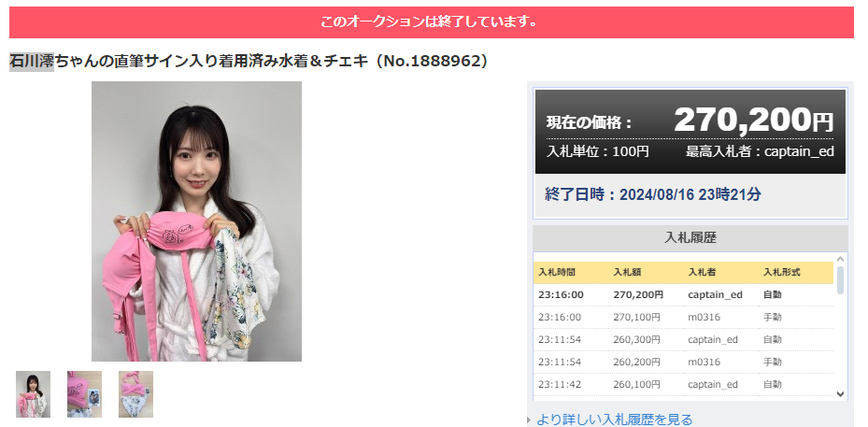The height and width of the screenshot is (427, 868).
Task: Select the third thumbnail of floral swimsuit
Action: pyautogui.click(x=135, y=394)
